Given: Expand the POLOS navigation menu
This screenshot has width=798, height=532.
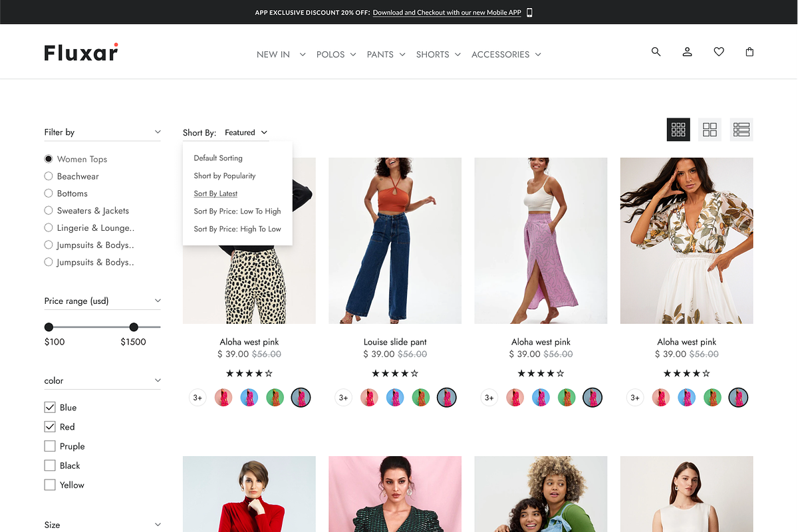Looking at the screenshot, I should pyautogui.click(x=336, y=55).
